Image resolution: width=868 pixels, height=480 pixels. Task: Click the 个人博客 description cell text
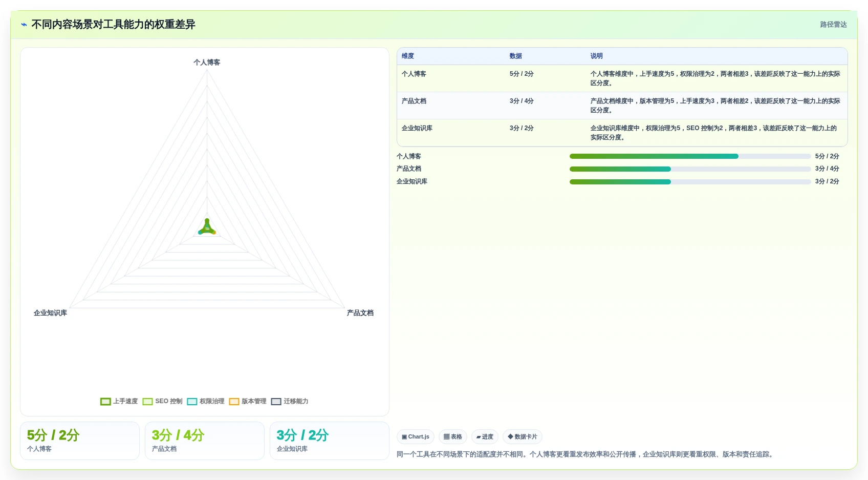(715, 78)
